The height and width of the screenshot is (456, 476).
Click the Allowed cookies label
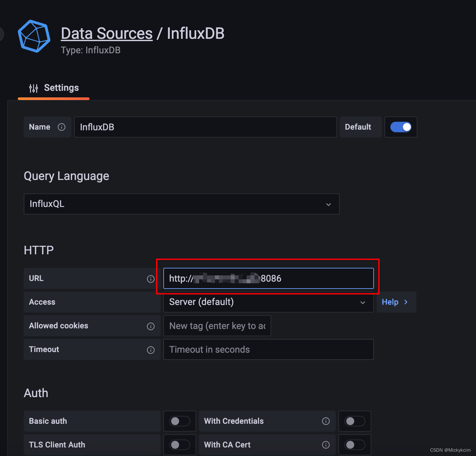(59, 326)
